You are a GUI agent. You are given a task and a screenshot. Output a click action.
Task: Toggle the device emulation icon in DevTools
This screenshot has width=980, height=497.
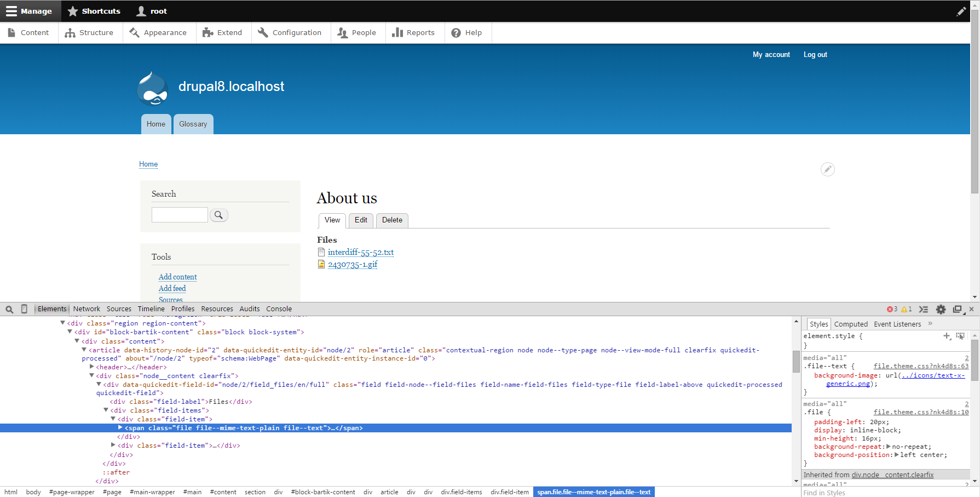click(24, 309)
